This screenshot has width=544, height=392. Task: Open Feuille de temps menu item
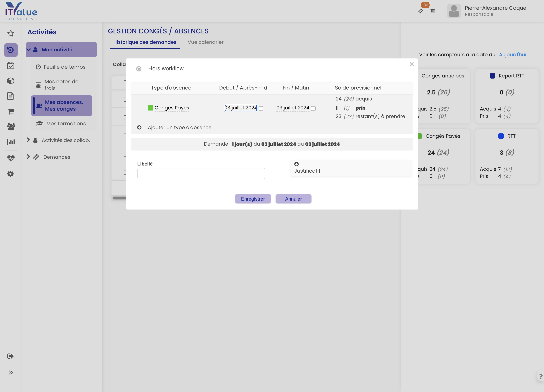tap(64, 67)
